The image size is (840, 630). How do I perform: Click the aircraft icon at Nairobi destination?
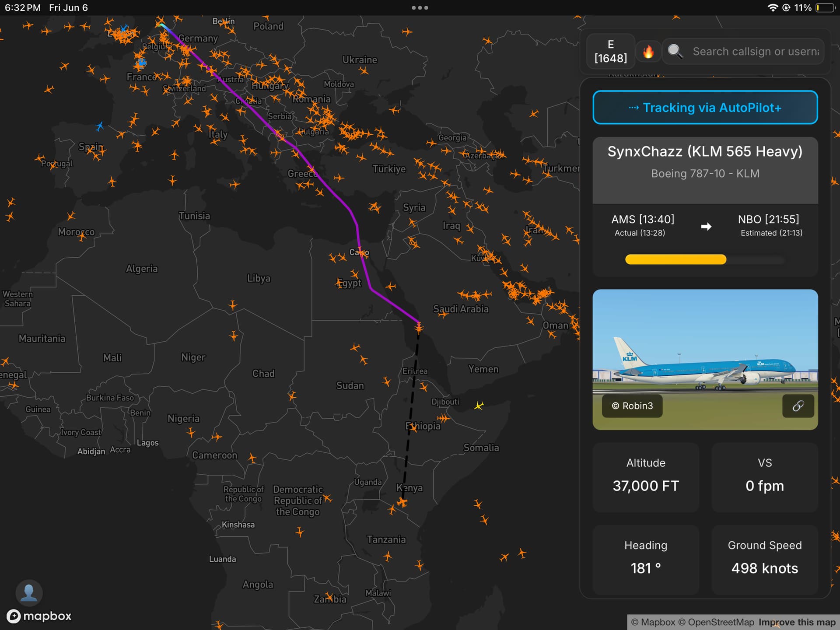pos(402,502)
